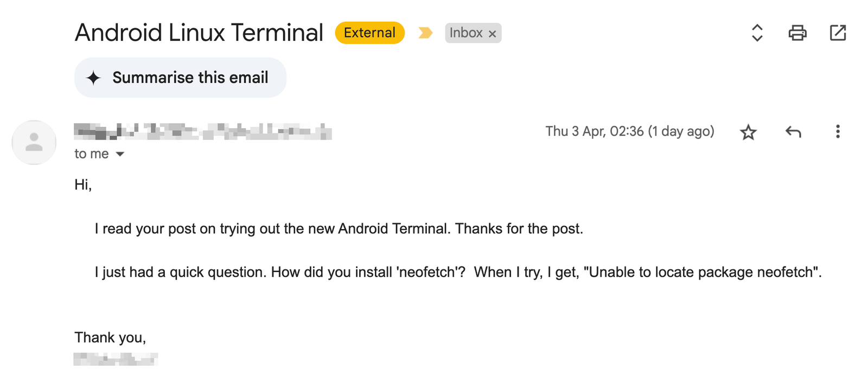Click the Android Linux Terminal subject line
This screenshot has width=868, height=381.
199,33
